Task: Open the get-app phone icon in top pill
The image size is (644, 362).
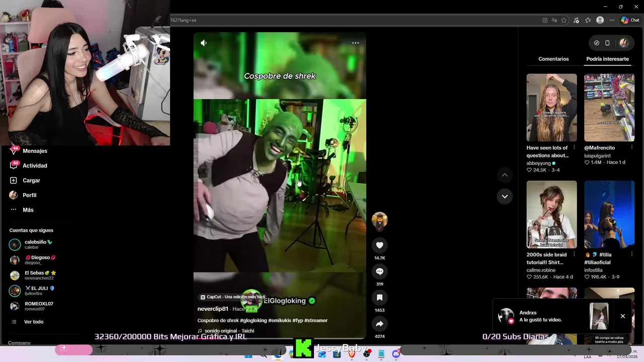Action: (607, 43)
